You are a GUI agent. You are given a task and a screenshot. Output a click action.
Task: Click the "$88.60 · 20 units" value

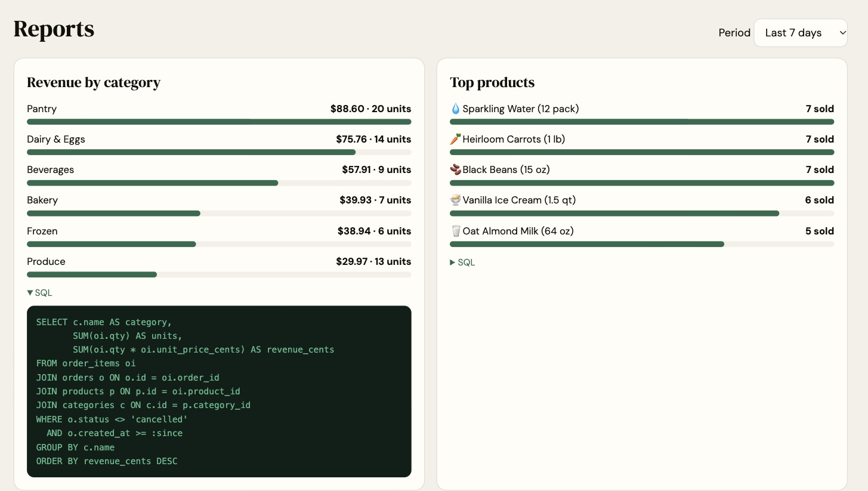[371, 109]
